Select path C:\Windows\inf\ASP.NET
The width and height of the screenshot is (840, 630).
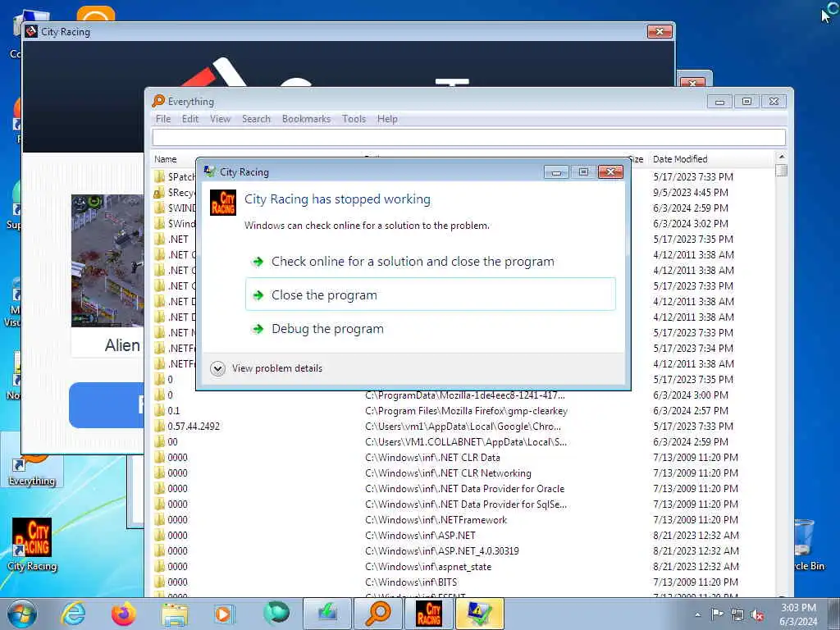coord(420,535)
